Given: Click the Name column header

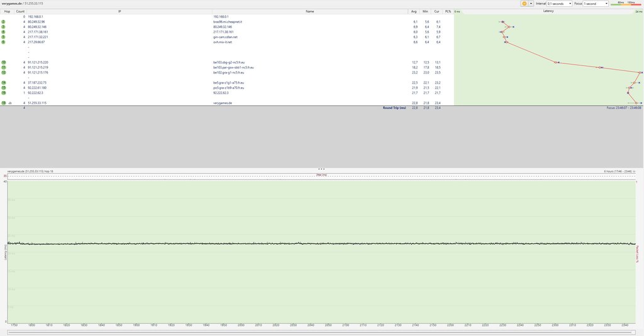Looking at the screenshot, I should pos(309,11).
